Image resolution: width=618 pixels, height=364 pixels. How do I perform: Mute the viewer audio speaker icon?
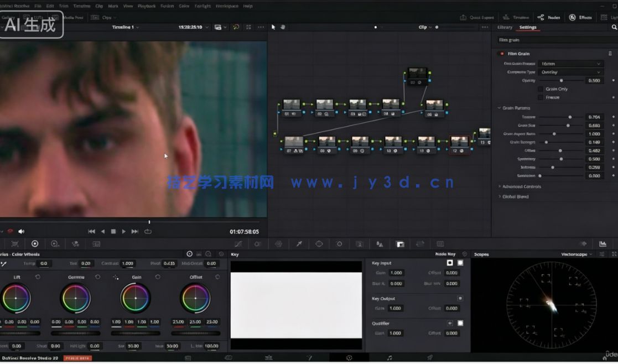pos(22,232)
